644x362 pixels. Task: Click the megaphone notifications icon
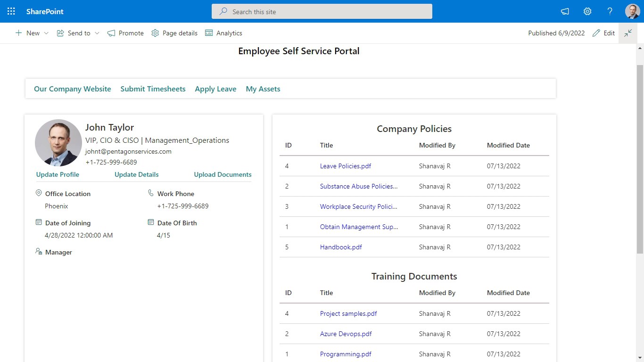coord(564,11)
